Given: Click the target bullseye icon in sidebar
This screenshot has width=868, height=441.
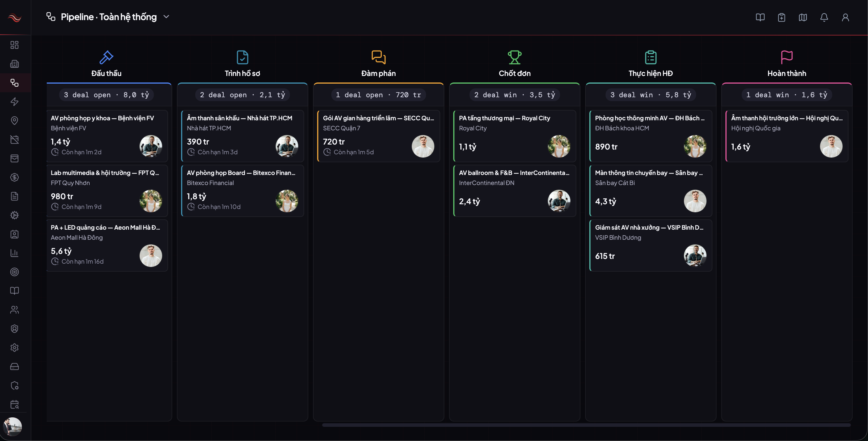Looking at the screenshot, I should (x=14, y=272).
